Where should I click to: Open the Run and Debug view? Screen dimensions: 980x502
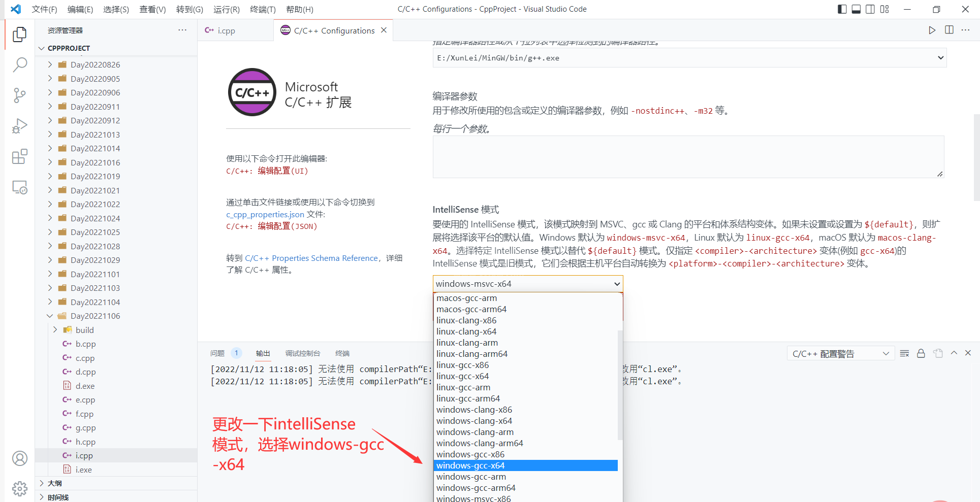pyautogui.click(x=19, y=126)
